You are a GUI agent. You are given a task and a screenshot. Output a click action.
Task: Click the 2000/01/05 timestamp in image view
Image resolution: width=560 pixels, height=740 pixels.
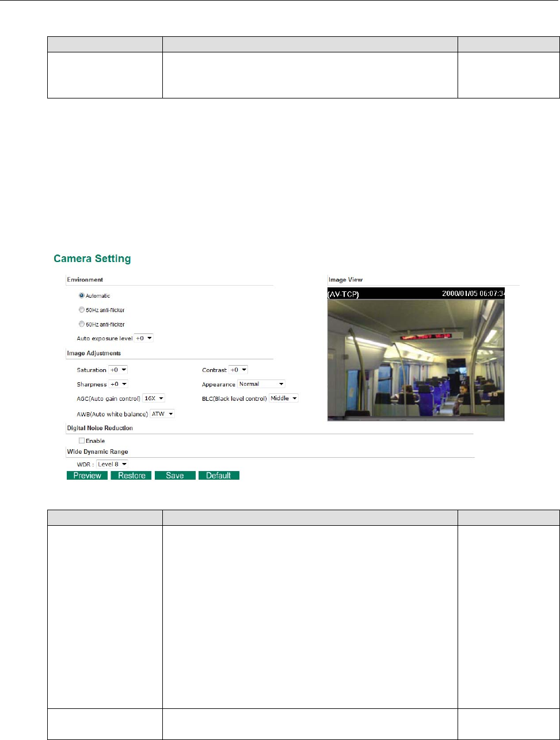[x=473, y=293]
